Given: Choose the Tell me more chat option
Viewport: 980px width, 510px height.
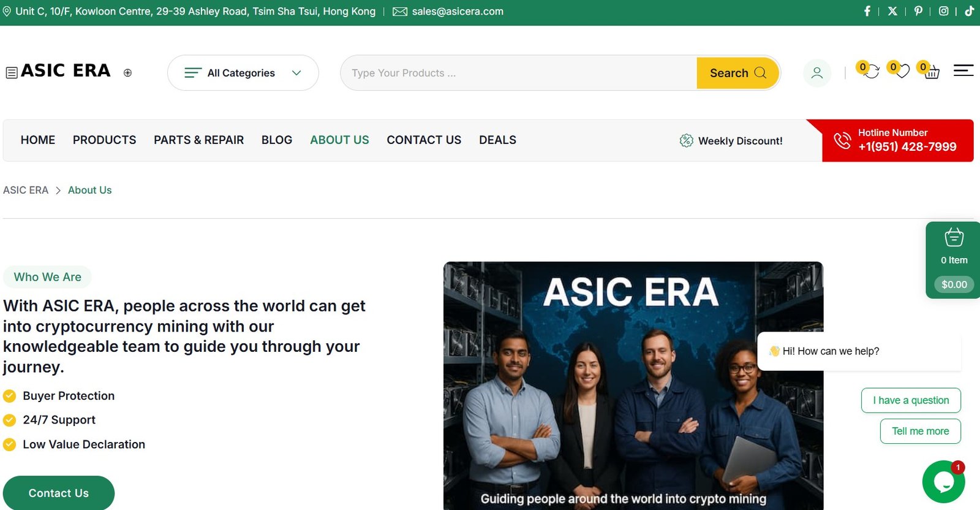Looking at the screenshot, I should pyautogui.click(x=921, y=431).
